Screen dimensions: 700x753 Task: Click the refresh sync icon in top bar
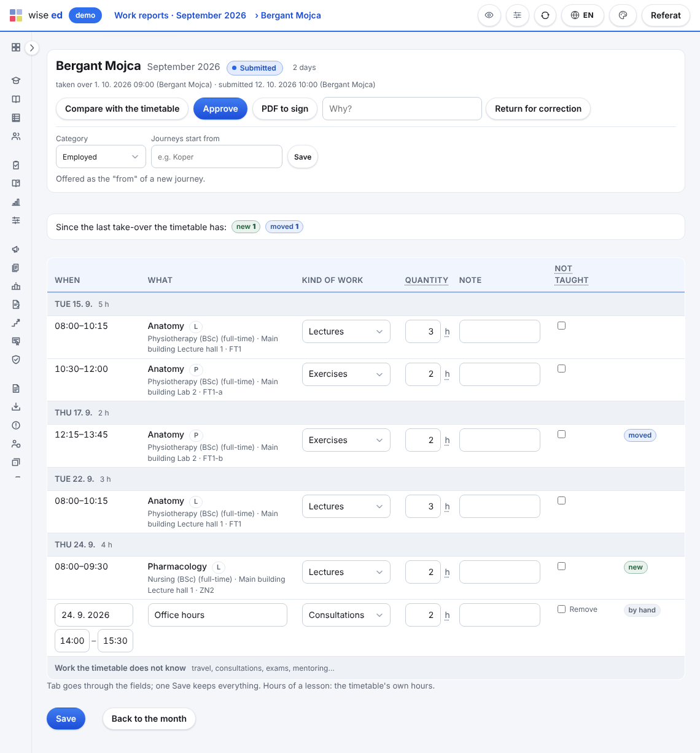click(x=545, y=15)
